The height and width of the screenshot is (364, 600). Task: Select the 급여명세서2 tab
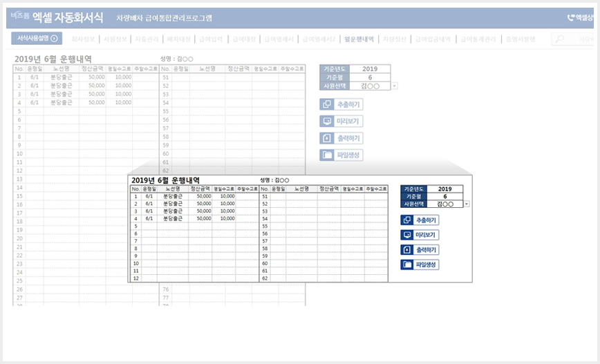click(x=319, y=39)
